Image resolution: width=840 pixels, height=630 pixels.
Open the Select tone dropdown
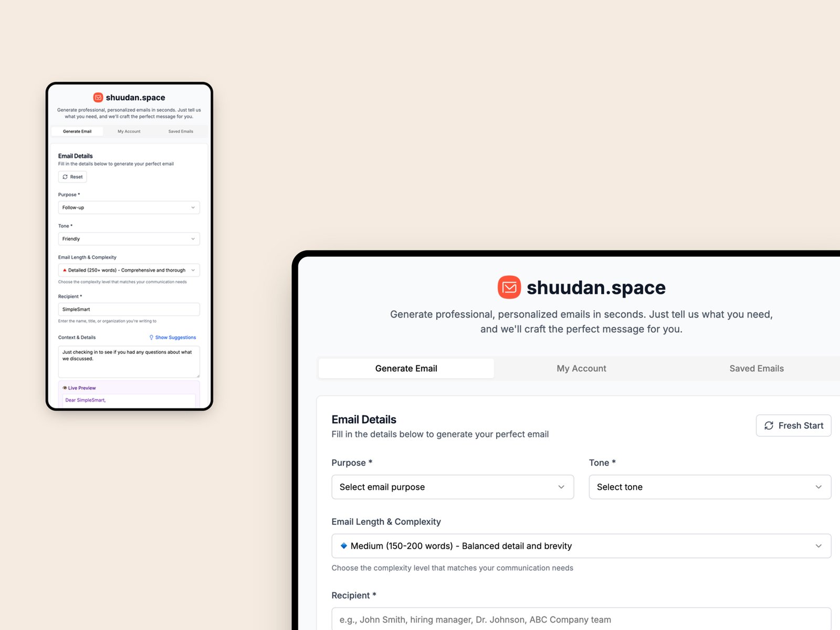coord(709,487)
